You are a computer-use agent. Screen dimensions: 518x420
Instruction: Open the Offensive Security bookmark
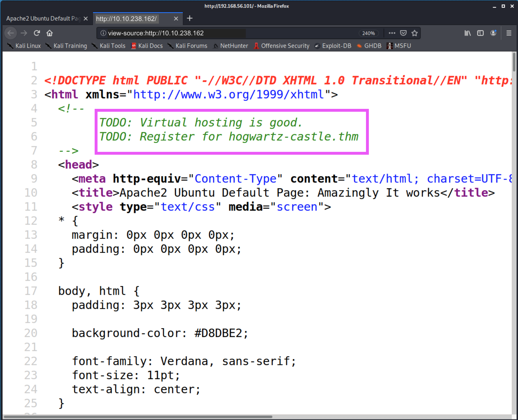click(x=282, y=46)
